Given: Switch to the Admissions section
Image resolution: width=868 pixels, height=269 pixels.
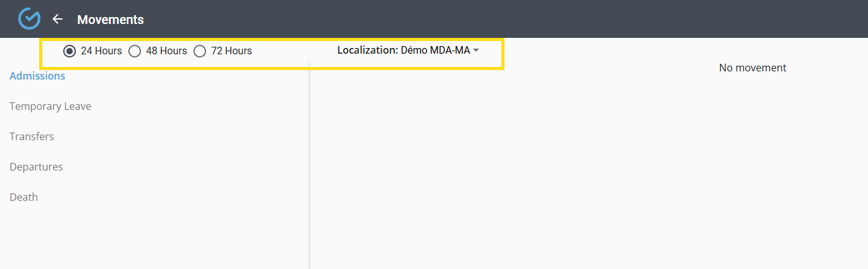Looking at the screenshot, I should 37,76.
